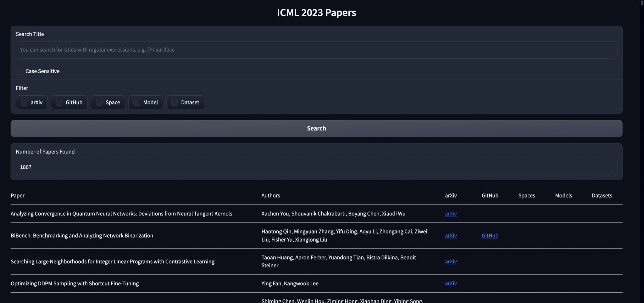The height and width of the screenshot is (303, 644).
Task: Click the GitHub column header
Action: coord(490,195)
